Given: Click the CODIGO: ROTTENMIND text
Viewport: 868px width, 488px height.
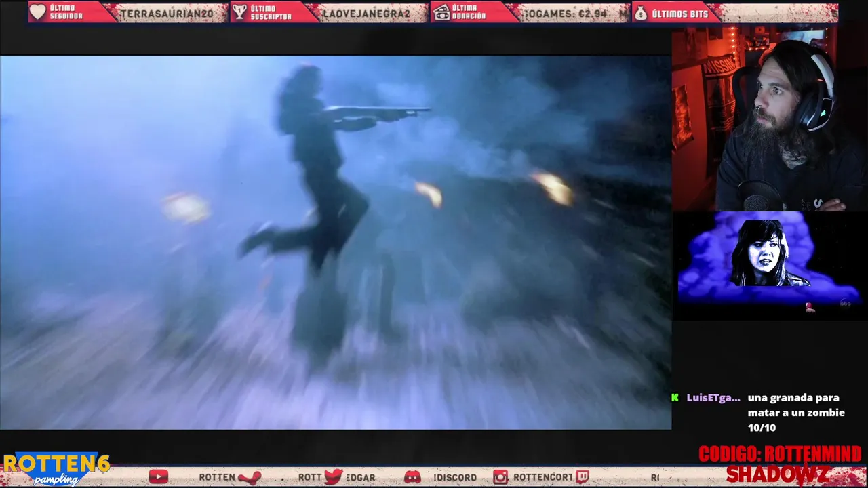Looking at the screenshot, I should pos(780,453).
